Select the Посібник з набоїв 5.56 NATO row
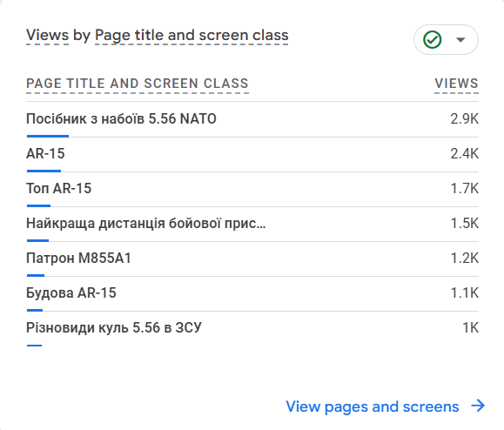The width and height of the screenshot is (504, 430). pos(252,119)
